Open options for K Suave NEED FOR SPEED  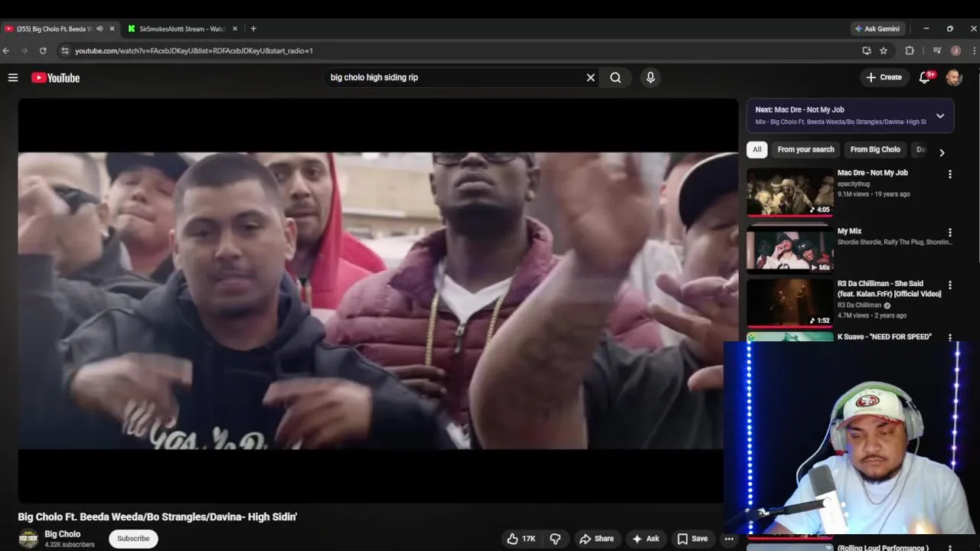click(950, 337)
